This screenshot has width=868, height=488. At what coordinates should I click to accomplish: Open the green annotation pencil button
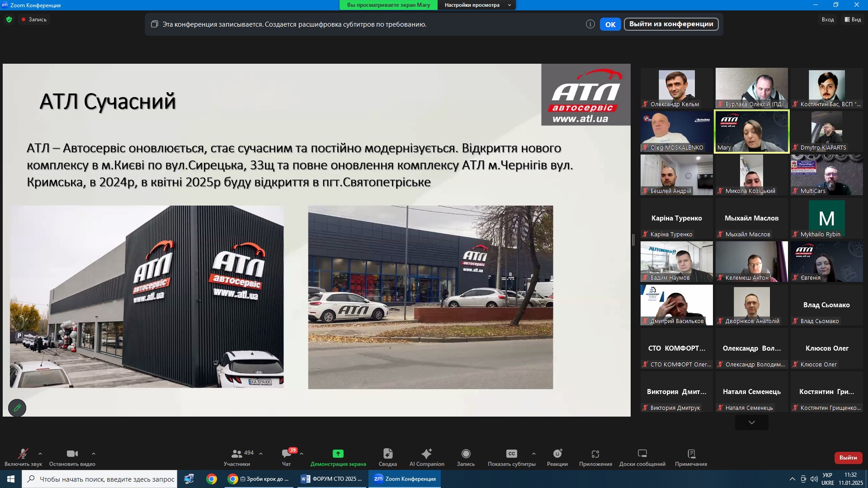17,408
